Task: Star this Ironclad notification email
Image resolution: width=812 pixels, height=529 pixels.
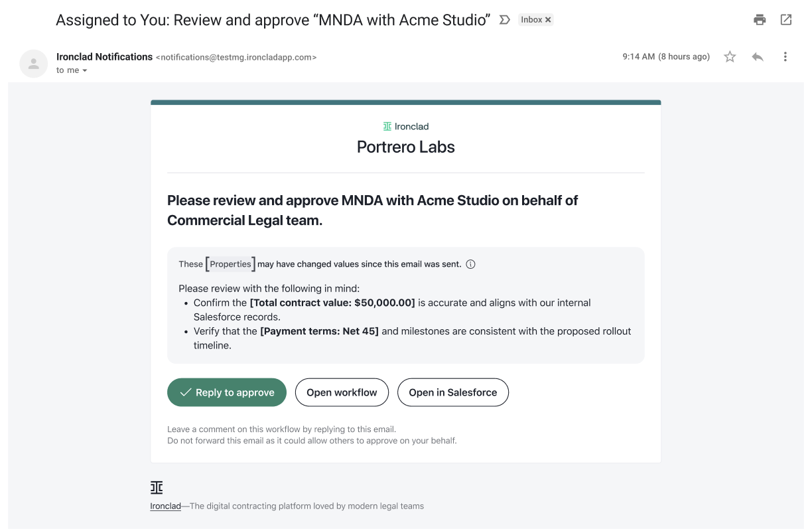Action: (x=730, y=57)
